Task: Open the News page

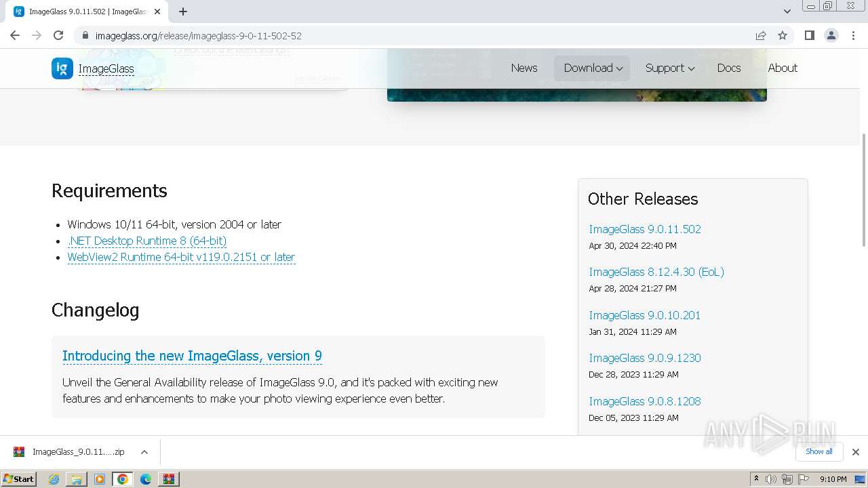Action: pos(524,68)
